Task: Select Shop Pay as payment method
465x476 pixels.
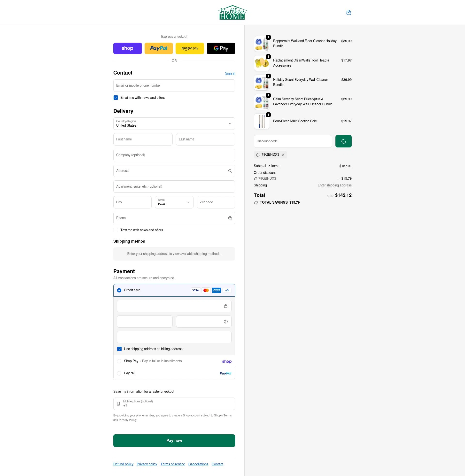Action: [119, 361]
